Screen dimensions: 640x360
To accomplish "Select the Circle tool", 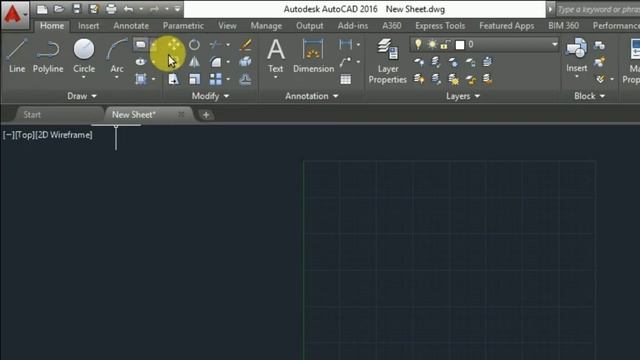I will coord(84,56).
